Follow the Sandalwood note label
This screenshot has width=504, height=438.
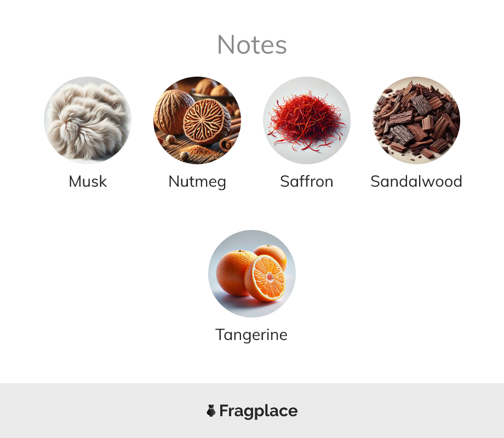[x=416, y=181]
